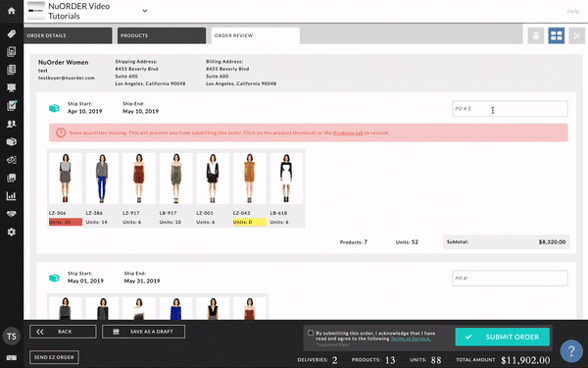Open the linesheet pages icon below the tag

[x=11, y=51]
